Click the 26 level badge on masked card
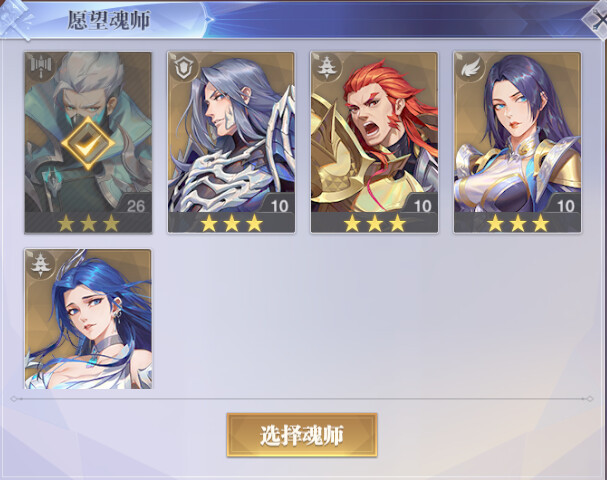607x480 pixels. click(135, 206)
